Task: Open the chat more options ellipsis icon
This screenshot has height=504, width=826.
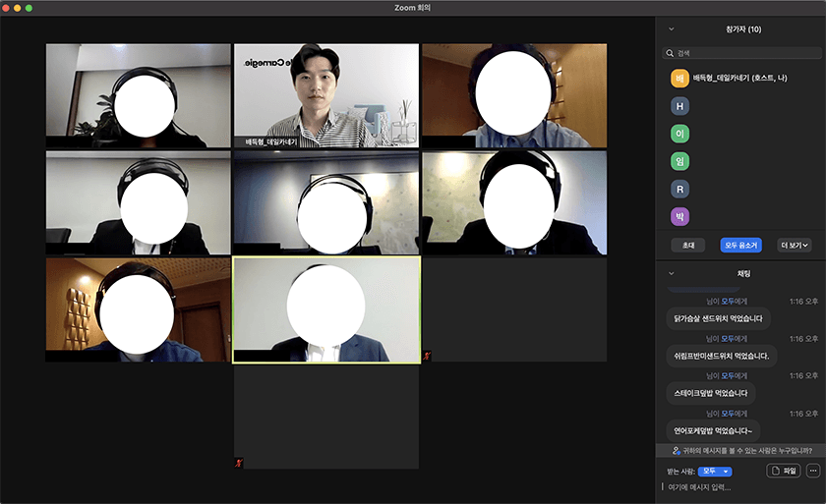Action: pyautogui.click(x=812, y=471)
